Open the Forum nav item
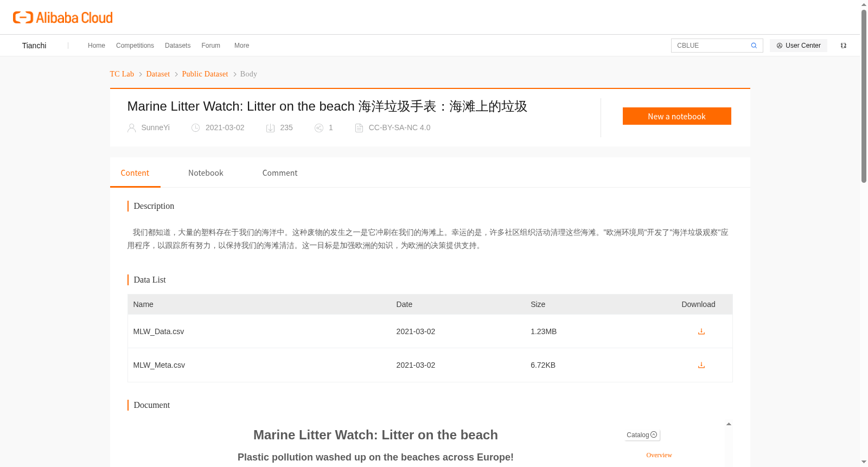Screen dimensions: 868x467 click(210, 46)
